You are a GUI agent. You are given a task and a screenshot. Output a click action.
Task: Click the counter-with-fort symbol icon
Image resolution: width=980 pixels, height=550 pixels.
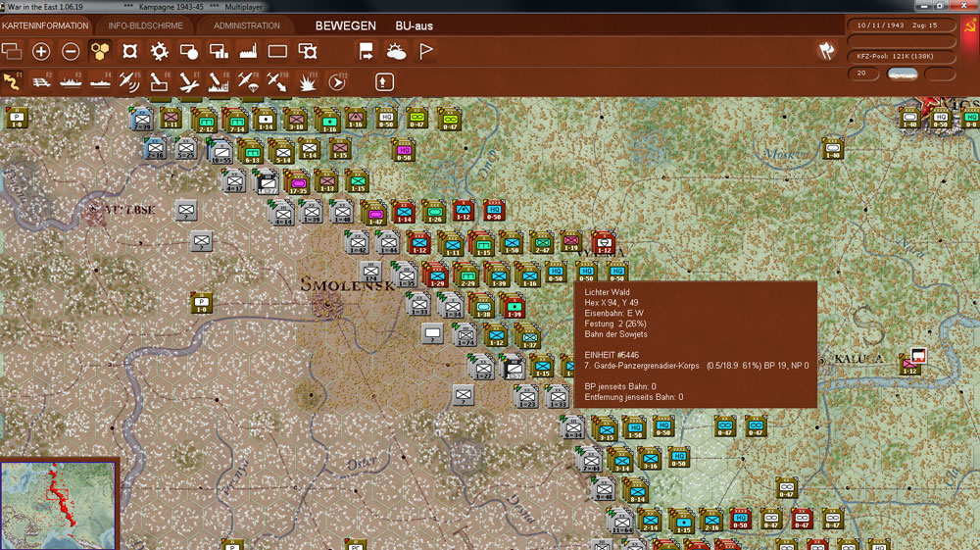pyautogui.click(x=308, y=51)
